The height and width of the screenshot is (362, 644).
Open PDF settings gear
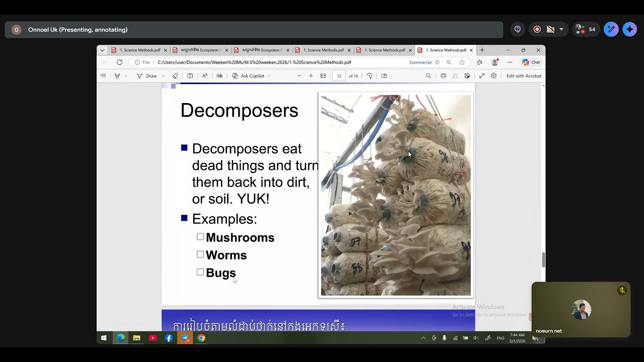point(494,76)
